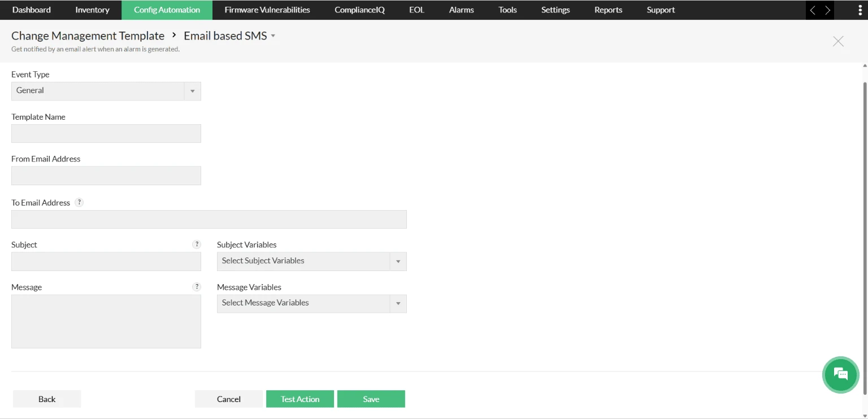This screenshot has width=868, height=419.
Task: Open the Settings tab
Action: pos(555,10)
